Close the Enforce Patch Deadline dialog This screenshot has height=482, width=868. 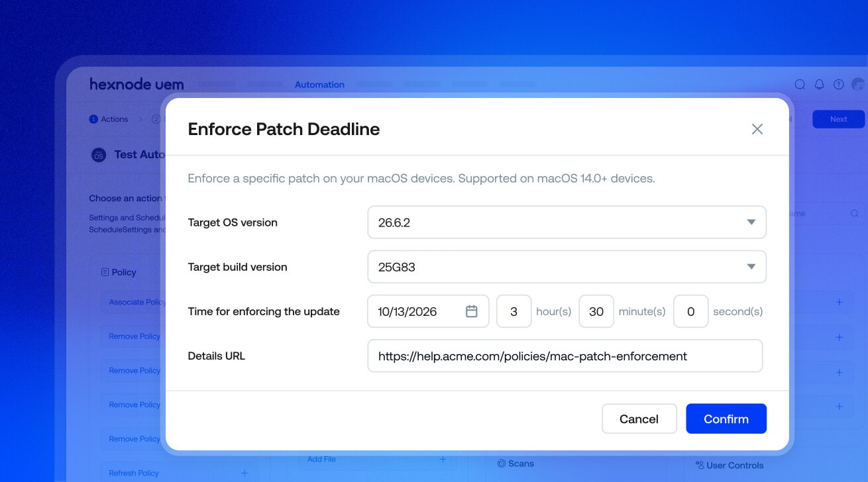point(757,129)
